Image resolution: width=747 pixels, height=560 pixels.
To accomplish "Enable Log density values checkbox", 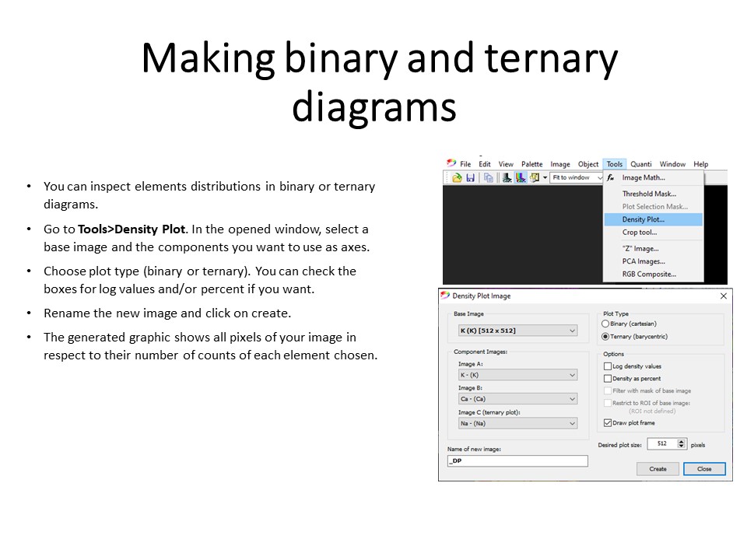I will click(x=608, y=366).
